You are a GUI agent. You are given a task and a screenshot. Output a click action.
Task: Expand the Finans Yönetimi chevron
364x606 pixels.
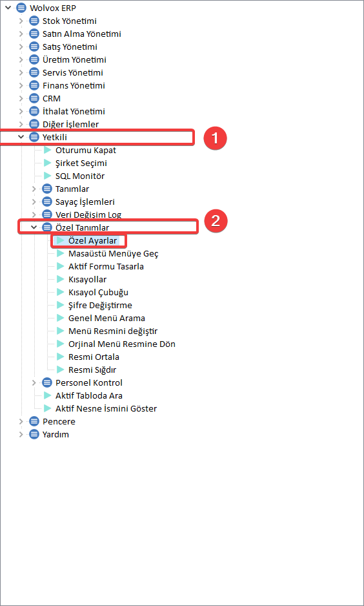[21, 85]
